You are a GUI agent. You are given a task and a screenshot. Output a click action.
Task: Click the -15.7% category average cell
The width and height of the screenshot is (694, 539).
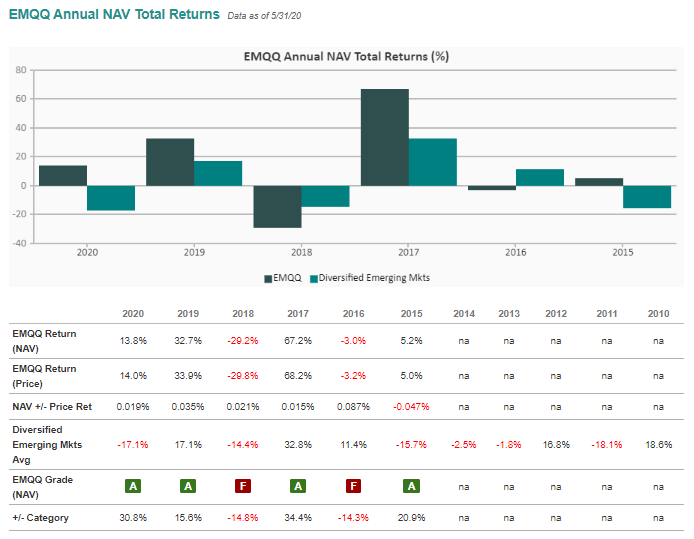click(412, 444)
